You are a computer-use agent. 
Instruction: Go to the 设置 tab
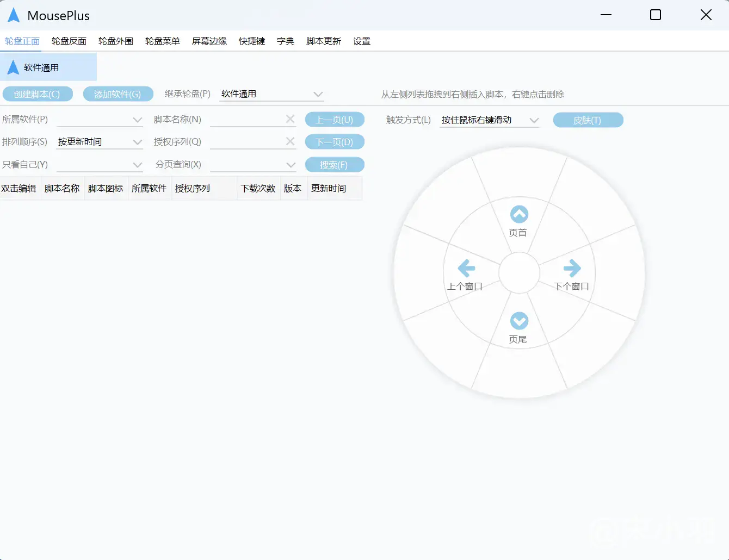[362, 41]
